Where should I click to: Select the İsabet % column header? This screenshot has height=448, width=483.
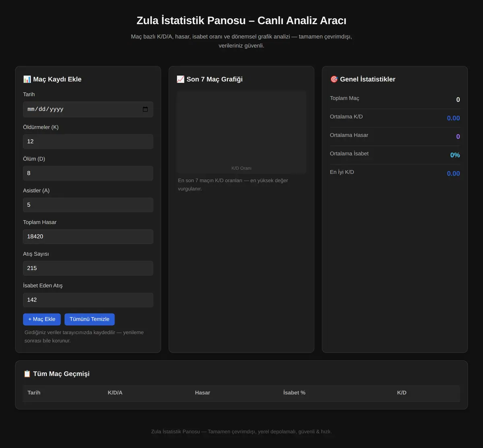[294, 393]
